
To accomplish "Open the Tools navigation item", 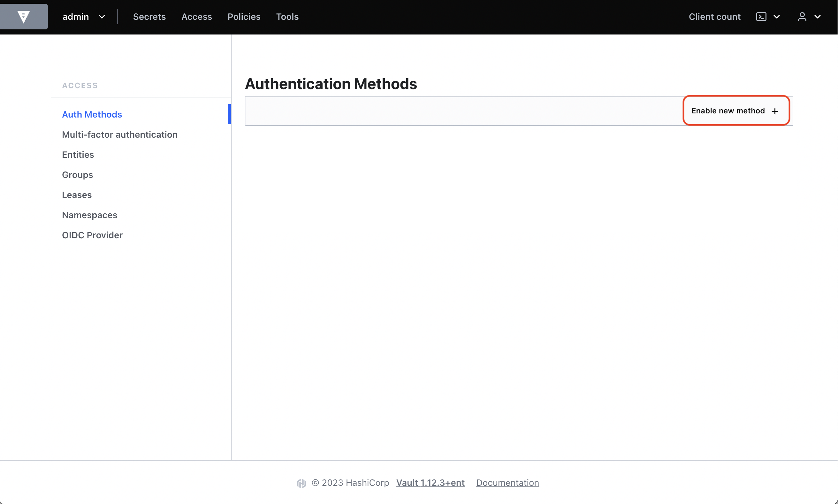I will click(287, 17).
